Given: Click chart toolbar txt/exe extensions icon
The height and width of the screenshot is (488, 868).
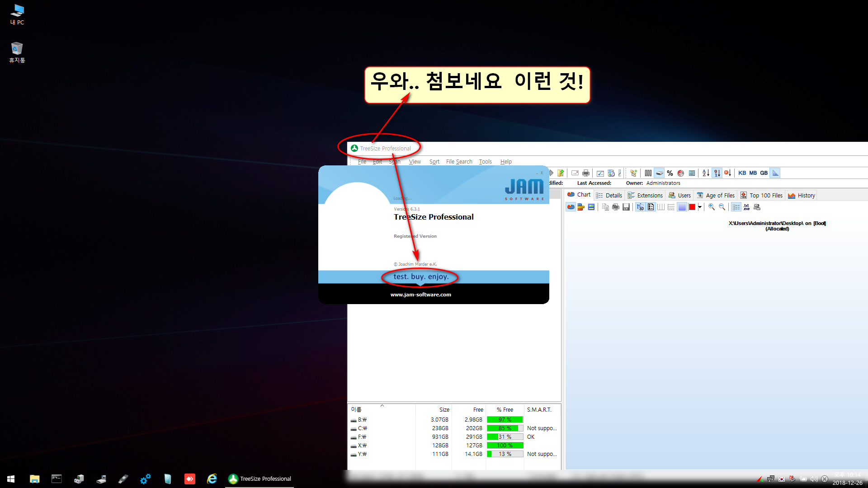Looking at the screenshot, I should [x=746, y=207].
